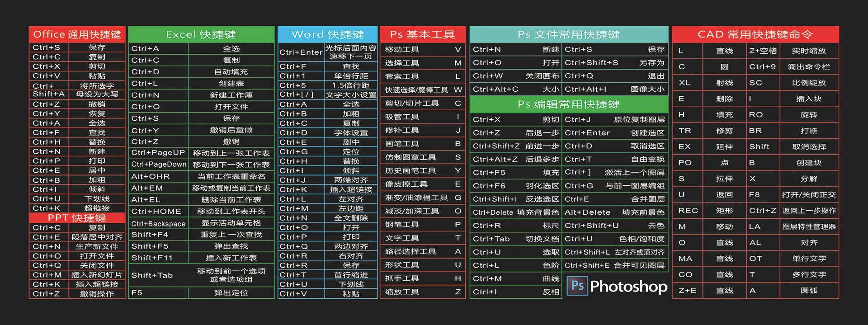868x325 pixels.
Task: Click the 'Office 通用快捷键' header
Action: tap(77, 34)
